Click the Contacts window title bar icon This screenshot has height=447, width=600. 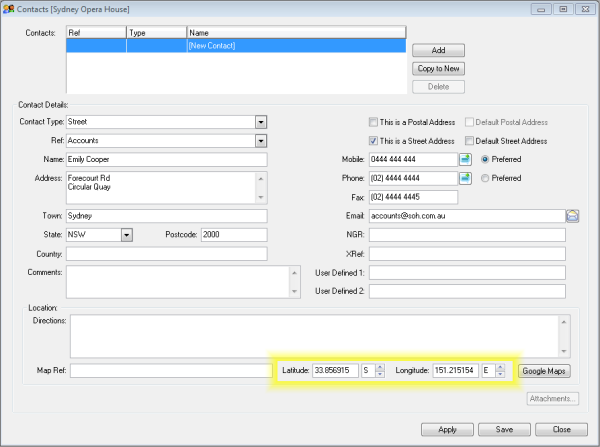point(9,8)
